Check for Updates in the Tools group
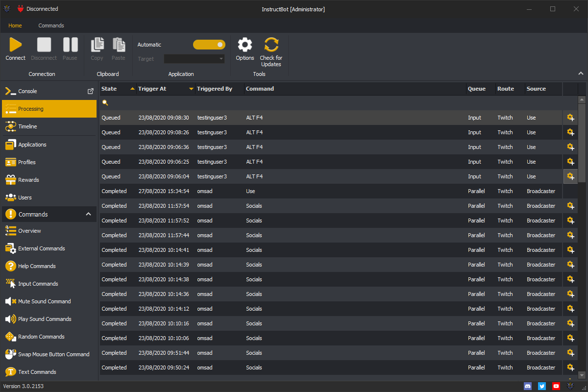 pos(271,52)
